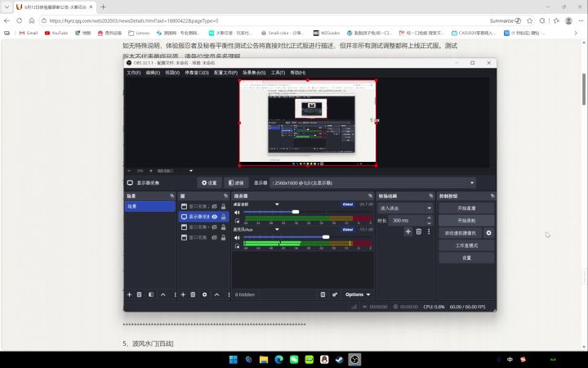Show the first hidden window capture source
Image resolution: width=588 pixels, height=368 pixels.
[x=215, y=207]
